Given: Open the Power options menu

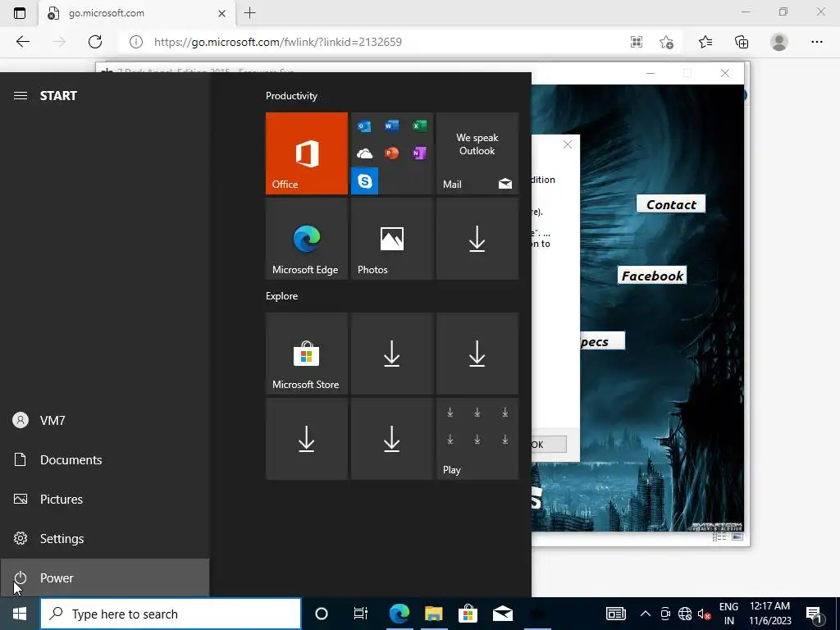Looking at the screenshot, I should 104,578.
